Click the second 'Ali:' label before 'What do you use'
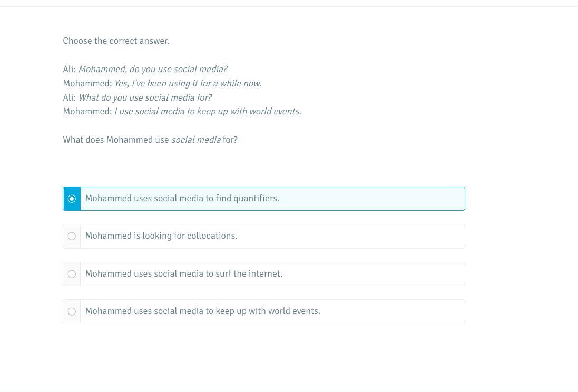Image resolution: width=578 pixels, height=392 pixels. [x=70, y=98]
